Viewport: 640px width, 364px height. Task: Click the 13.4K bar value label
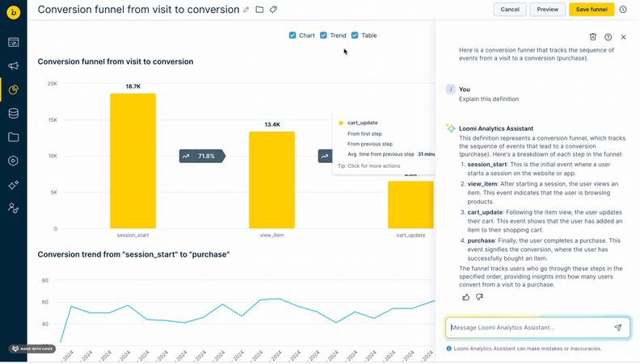tap(272, 125)
